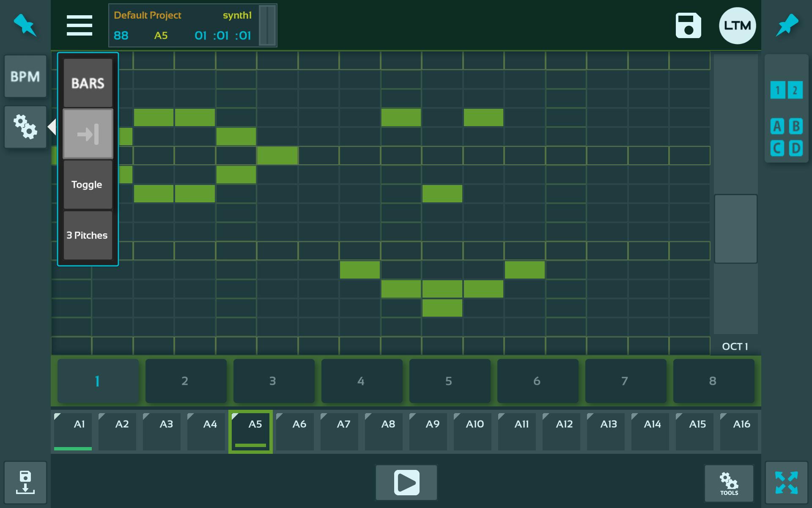Viewport: 812px width, 508px height.
Task: Click the Default Project name
Action: click(x=148, y=15)
